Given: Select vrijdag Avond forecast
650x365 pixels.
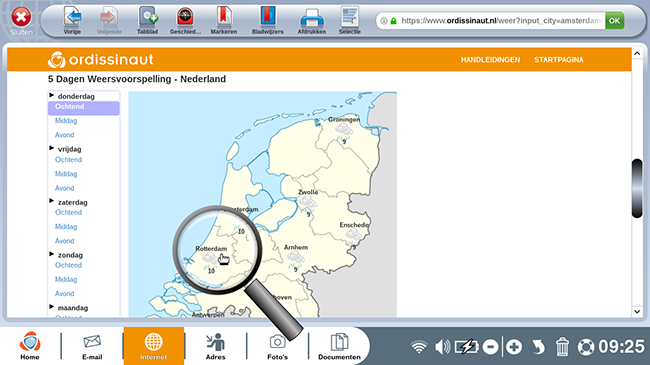Looking at the screenshot, I should [65, 188].
